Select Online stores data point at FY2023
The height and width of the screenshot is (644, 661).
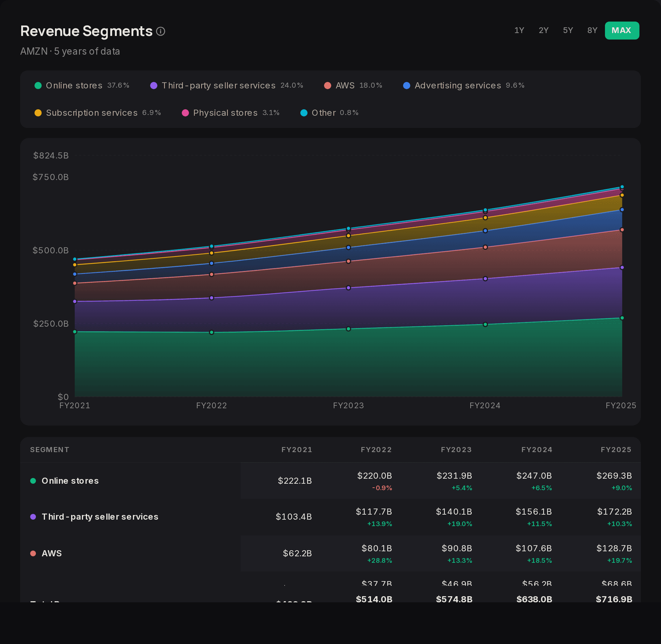pos(348,329)
